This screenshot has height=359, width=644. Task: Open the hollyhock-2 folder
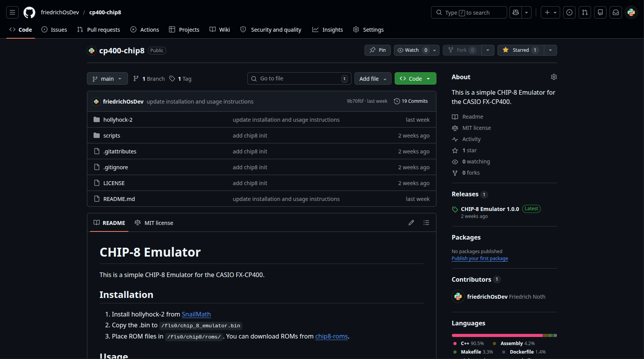point(118,120)
